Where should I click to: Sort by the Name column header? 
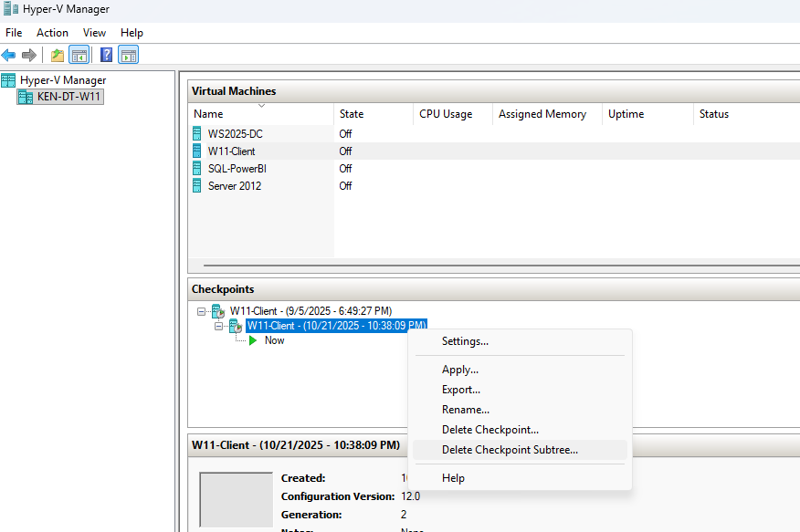(x=261, y=114)
